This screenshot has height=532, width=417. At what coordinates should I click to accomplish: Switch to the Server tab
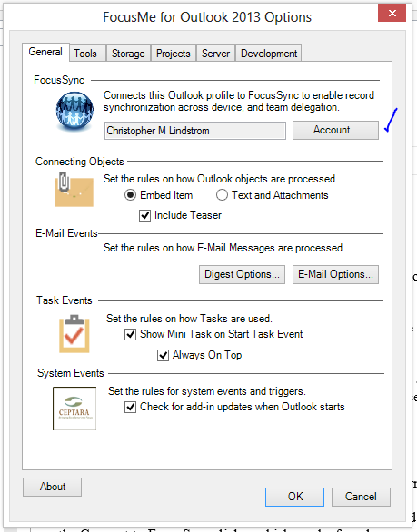215,54
